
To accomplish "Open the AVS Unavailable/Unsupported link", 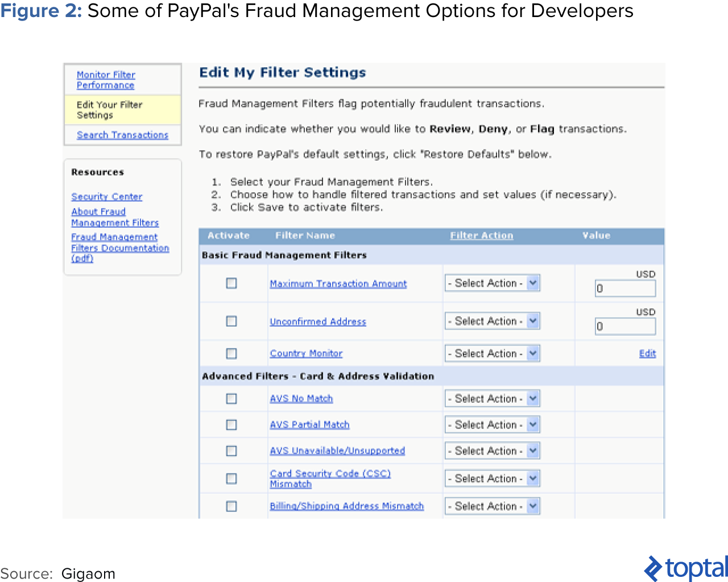I will [337, 451].
